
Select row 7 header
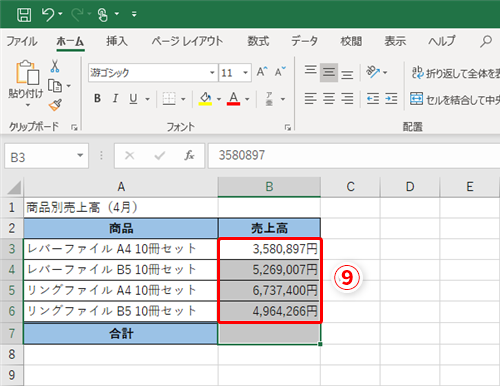coord(12,333)
